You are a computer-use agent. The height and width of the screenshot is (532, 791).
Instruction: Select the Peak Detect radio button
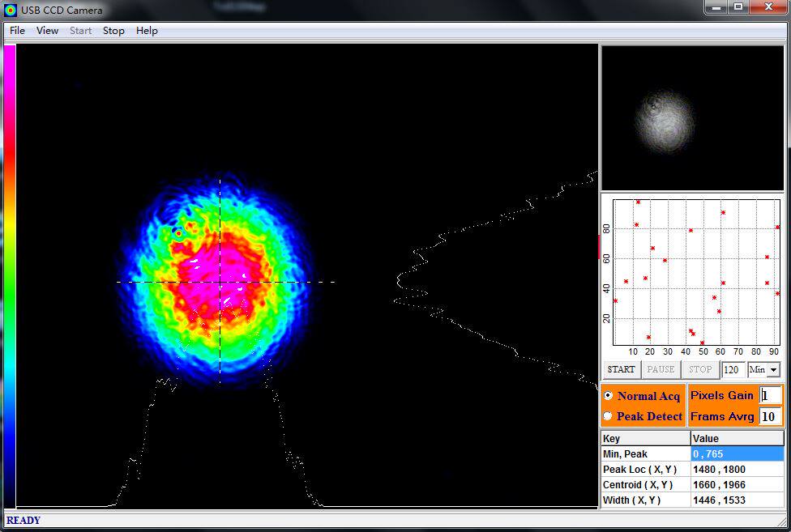pos(608,416)
